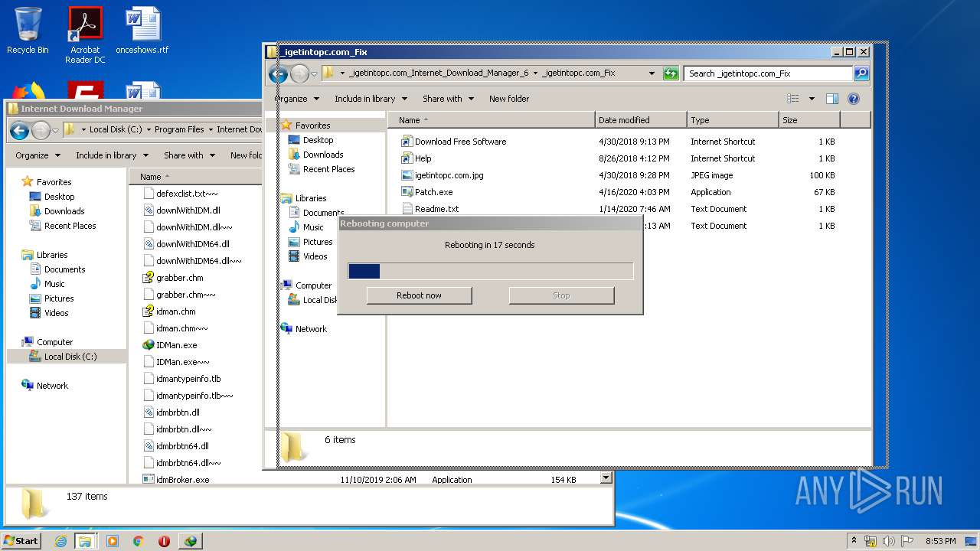Select Help internet shortcut file
This screenshot has height=551, width=980.
point(416,158)
